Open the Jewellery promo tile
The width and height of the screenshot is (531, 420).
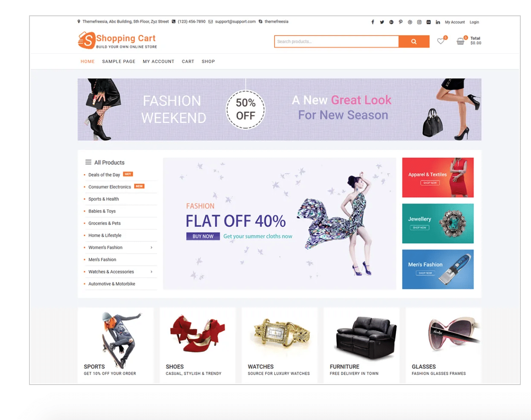click(438, 223)
